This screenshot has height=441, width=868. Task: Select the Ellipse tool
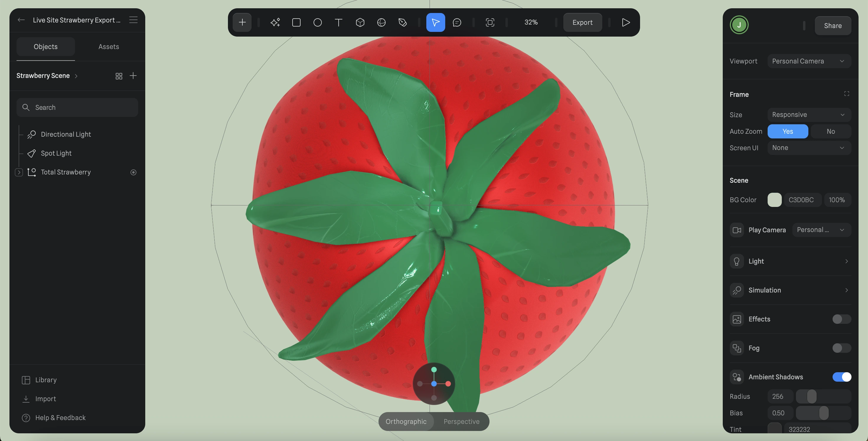[x=317, y=22]
